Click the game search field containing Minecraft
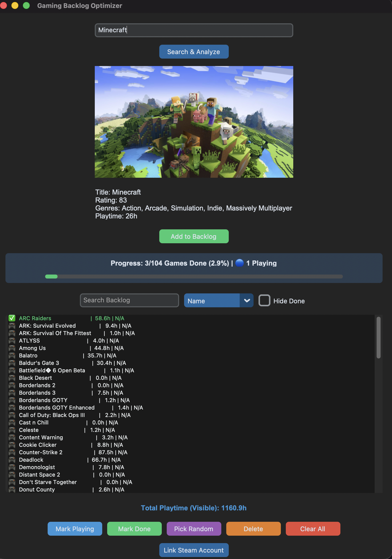 tap(194, 30)
